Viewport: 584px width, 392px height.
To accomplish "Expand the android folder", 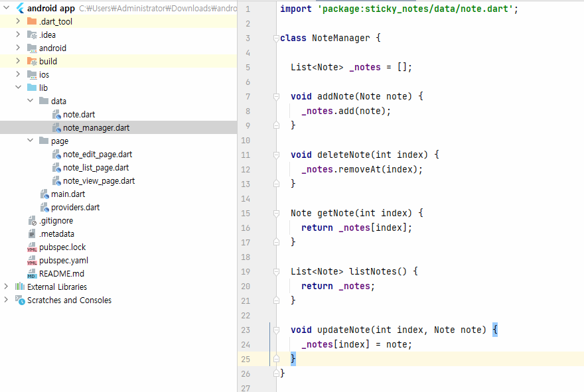I will (x=19, y=48).
